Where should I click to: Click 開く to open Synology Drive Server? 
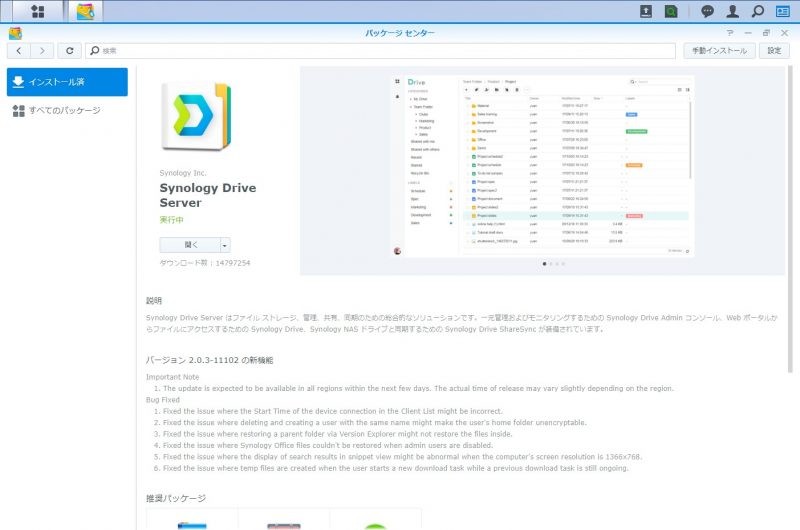pos(189,244)
